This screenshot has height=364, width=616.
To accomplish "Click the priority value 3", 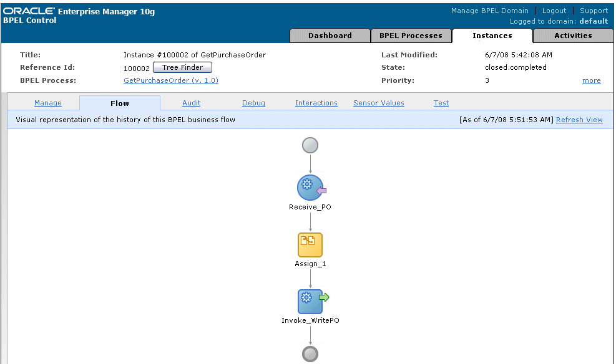I will click(487, 80).
